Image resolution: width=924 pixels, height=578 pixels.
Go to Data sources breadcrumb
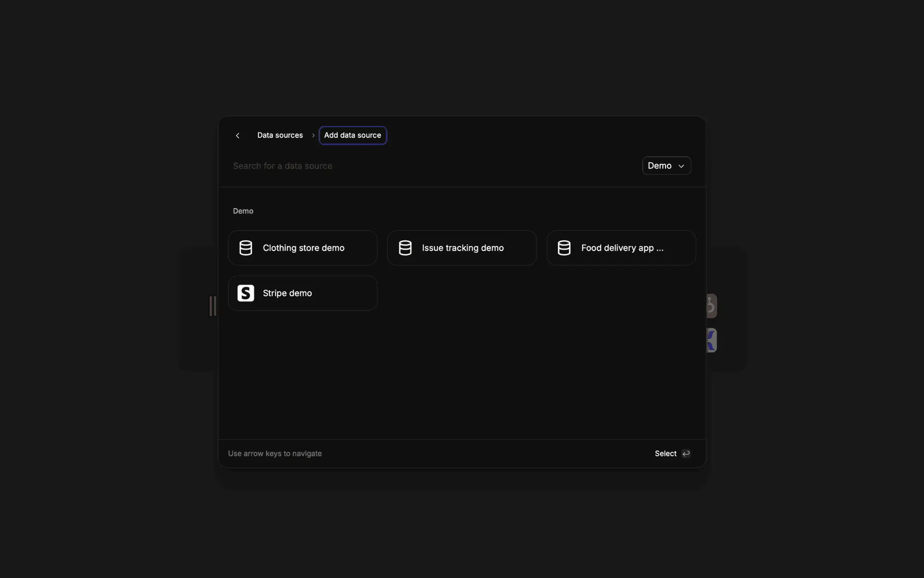tap(280, 135)
